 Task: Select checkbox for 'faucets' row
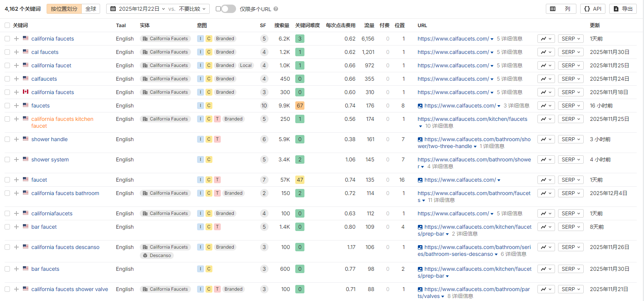(x=7, y=106)
